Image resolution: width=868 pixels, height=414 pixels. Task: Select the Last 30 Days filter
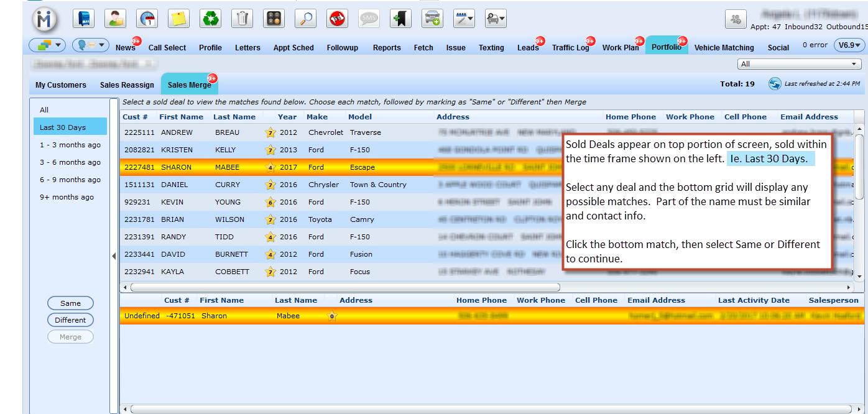point(63,127)
